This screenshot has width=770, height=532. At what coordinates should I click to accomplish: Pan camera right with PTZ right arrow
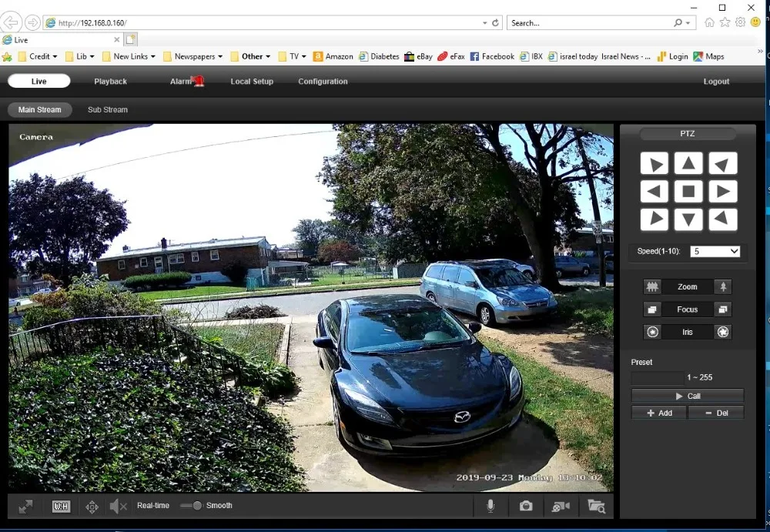coord(723,191)
